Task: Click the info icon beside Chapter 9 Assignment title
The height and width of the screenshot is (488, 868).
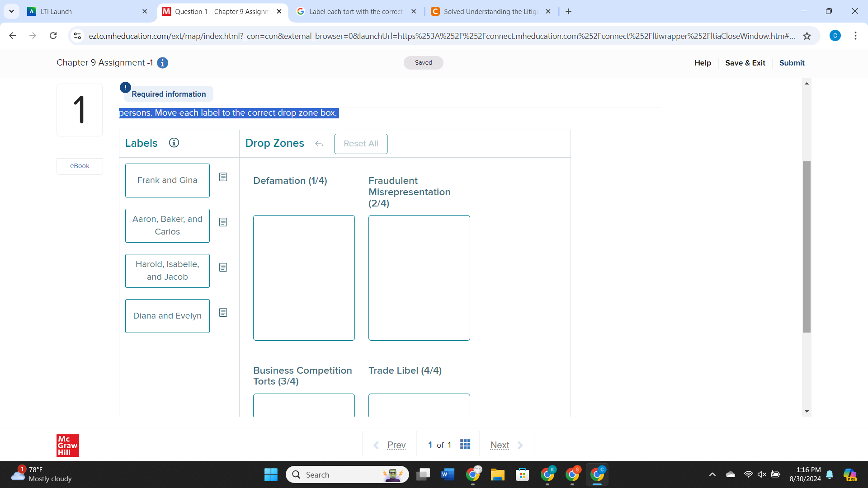Action: pyautogui.click(x=162, y=63)
